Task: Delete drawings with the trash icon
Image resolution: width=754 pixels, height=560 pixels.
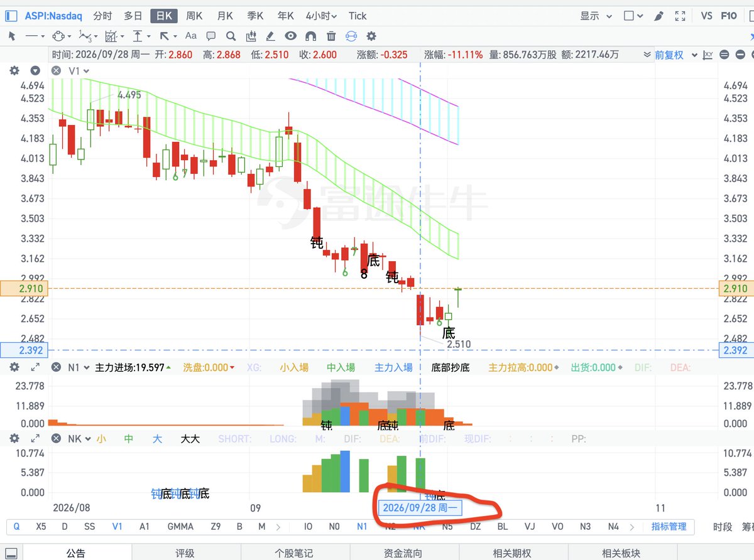Action: (331, 36)
